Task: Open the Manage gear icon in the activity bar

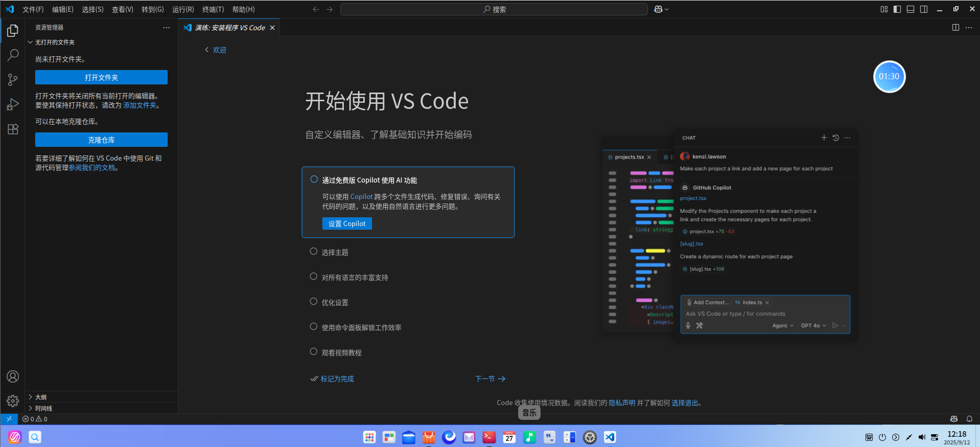Action: coord(13,400)
